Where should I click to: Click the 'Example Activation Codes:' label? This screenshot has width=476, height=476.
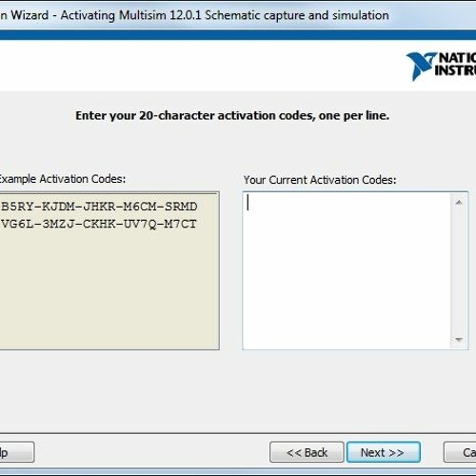(x=63, y=179)
